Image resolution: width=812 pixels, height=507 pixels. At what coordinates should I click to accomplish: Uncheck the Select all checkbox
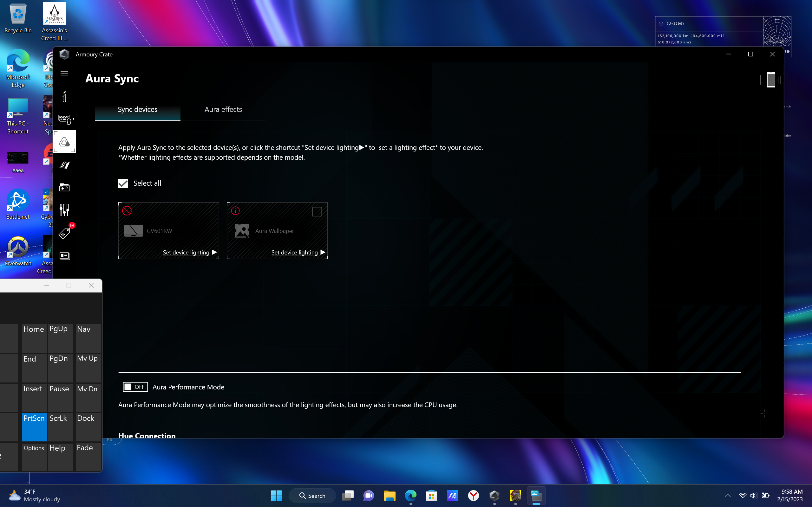pos(123,183)
